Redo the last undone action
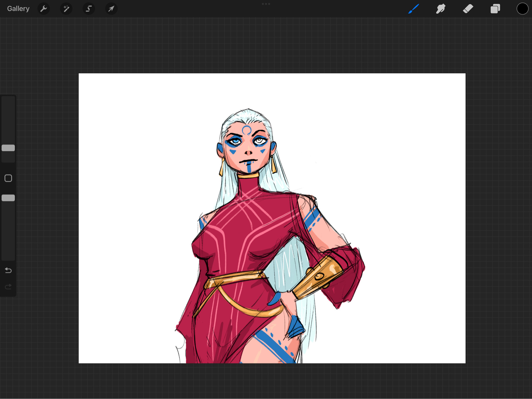532x399 pixels. pyautogui.click(x=8, y=286)
